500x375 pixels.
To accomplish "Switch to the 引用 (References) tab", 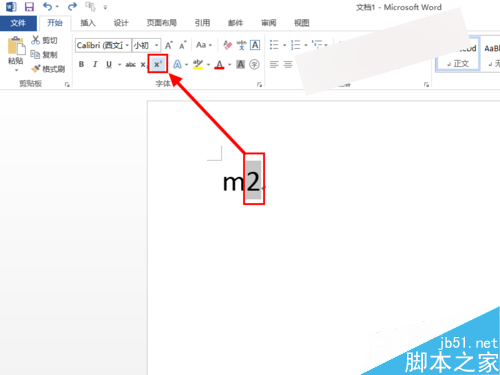I will 202,23.
